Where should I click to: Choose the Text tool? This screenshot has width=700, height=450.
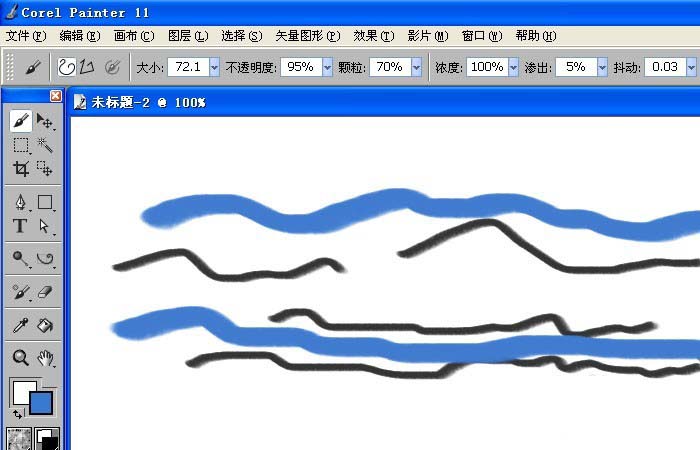coord(20,226)
